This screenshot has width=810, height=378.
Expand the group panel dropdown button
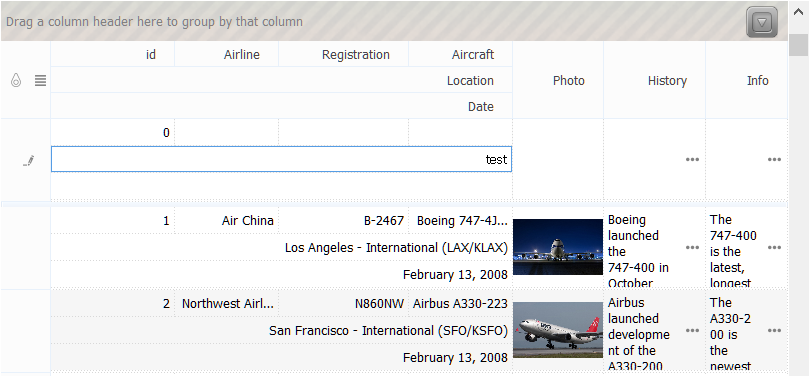pos(762,22)
